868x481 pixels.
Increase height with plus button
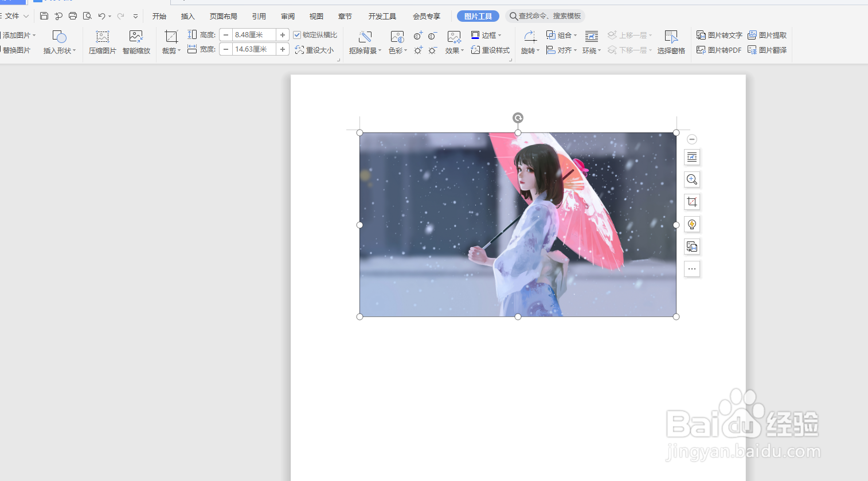tap(283, 35)
